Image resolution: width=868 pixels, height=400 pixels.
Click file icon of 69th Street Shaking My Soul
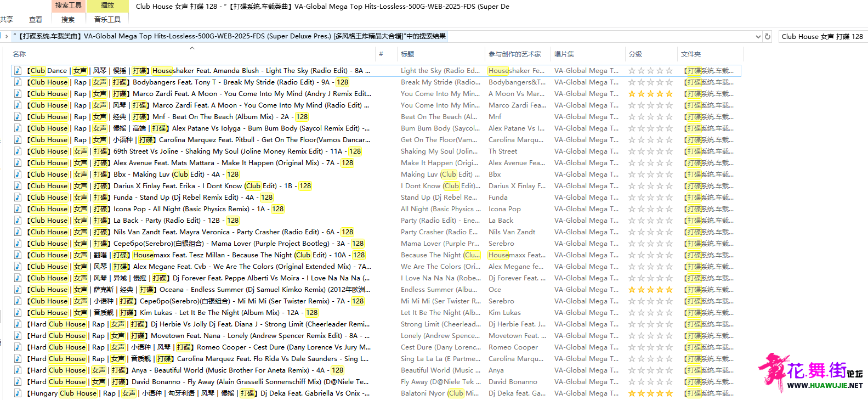[x=18, y=151]
